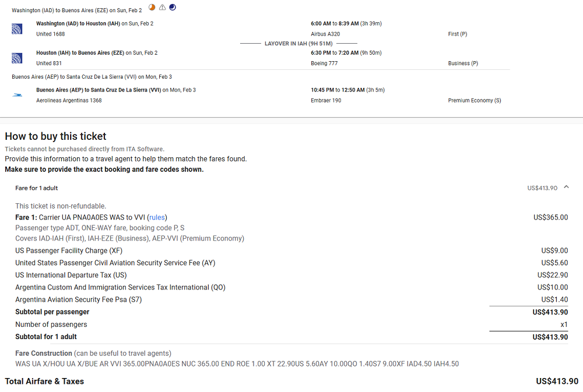Viewport: 583px width, 392px height.
Task: Open the fare rules link
Action: coord(157,217)
